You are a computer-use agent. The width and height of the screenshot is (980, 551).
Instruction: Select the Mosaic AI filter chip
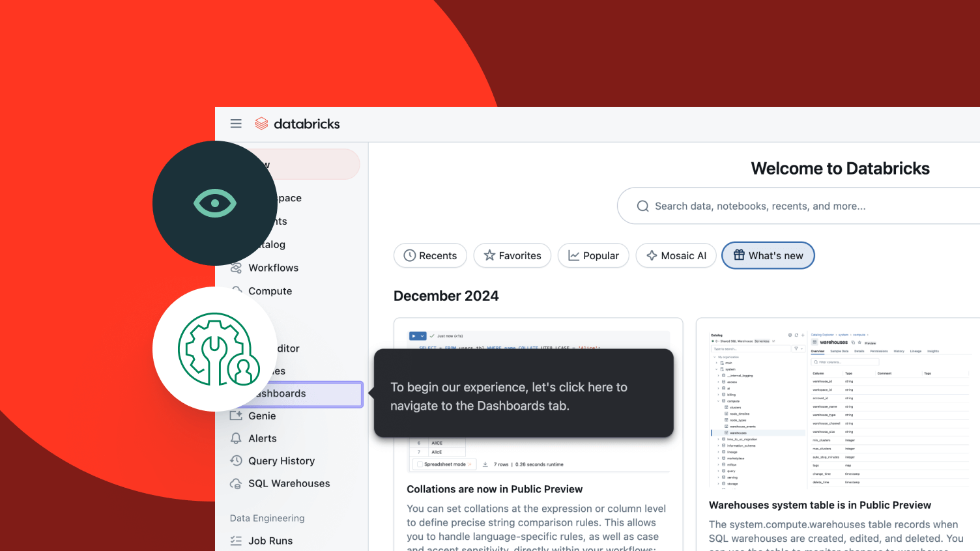point(676,255)
